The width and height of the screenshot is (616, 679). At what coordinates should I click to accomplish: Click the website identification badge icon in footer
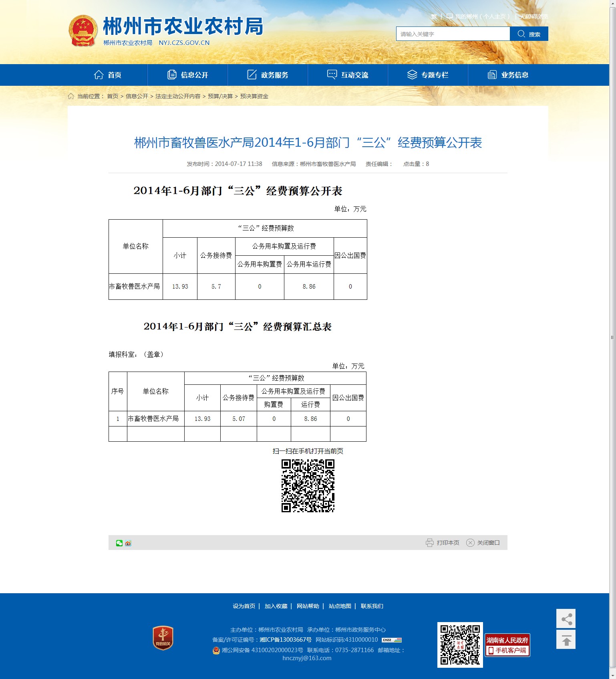[x=392, y=640]
